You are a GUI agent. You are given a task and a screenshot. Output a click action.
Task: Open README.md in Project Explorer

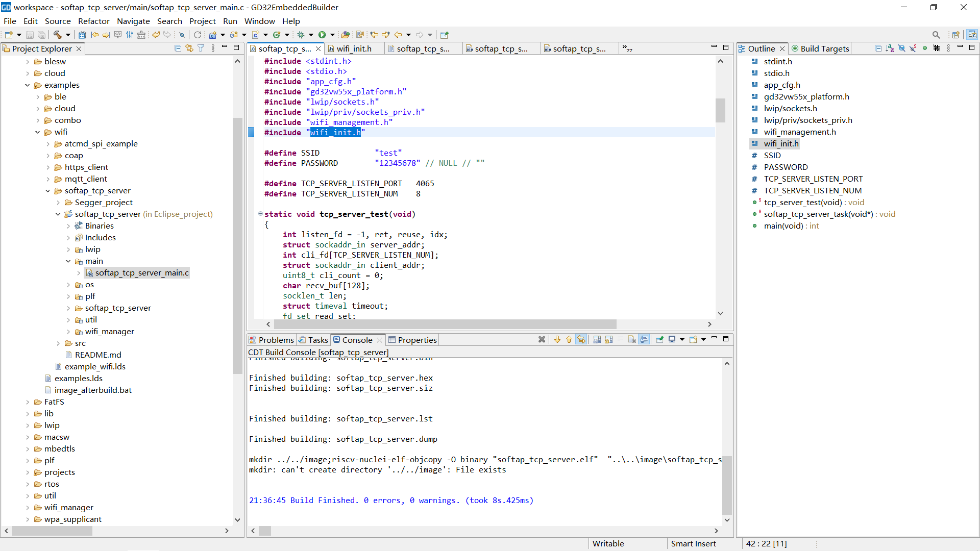pos(98,355)
